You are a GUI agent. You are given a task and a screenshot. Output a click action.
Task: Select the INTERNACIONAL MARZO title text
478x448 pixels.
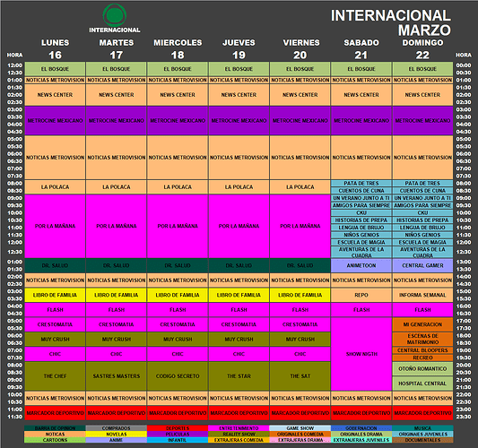point(391,22)
